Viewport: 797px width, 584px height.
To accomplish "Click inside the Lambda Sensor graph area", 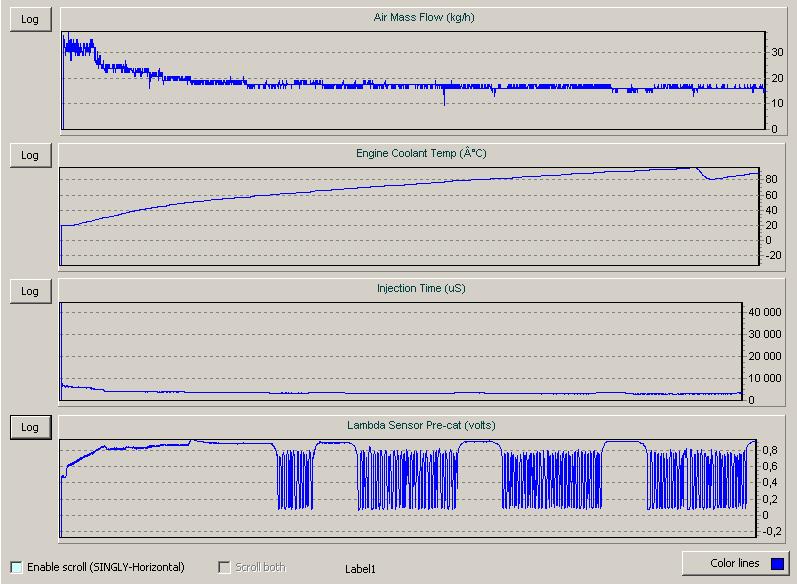I will pos(408,488).
